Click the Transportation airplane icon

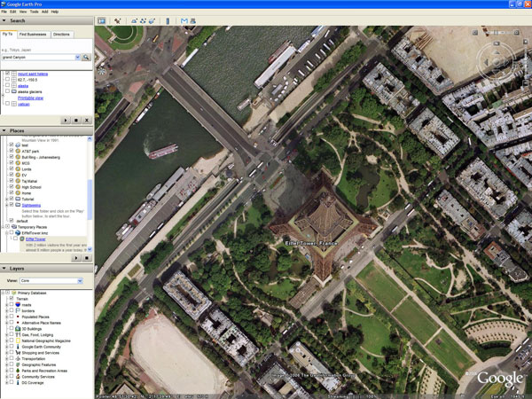pos(18,358)
